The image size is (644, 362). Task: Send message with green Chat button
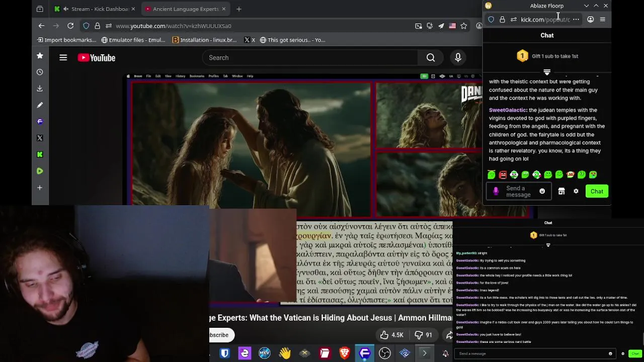coord(597,192)
